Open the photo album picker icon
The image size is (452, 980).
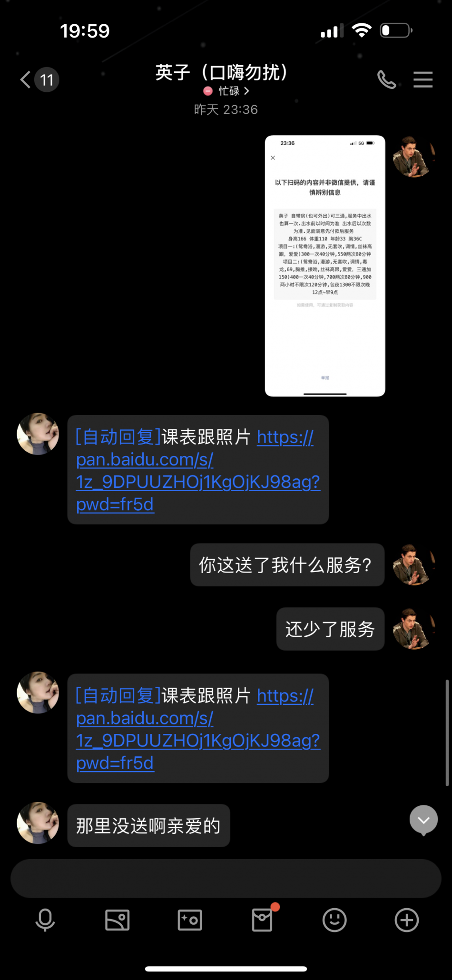coord(118,920)
